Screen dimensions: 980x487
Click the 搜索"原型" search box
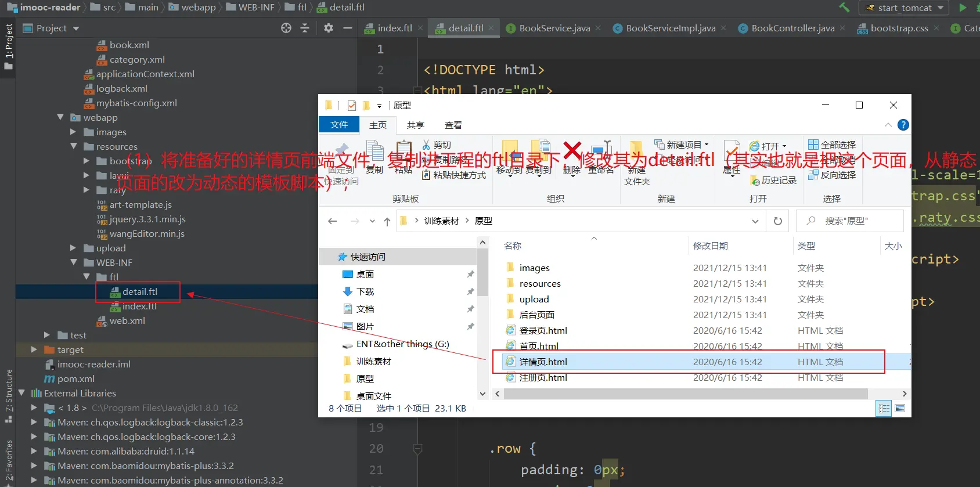(x=850, y=221)
